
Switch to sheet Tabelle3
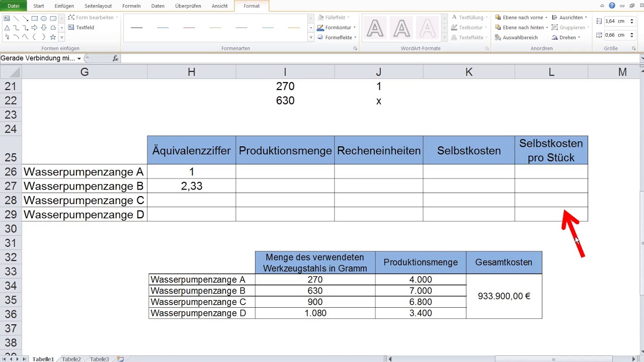pyautogui.click(x=99, y=359)
